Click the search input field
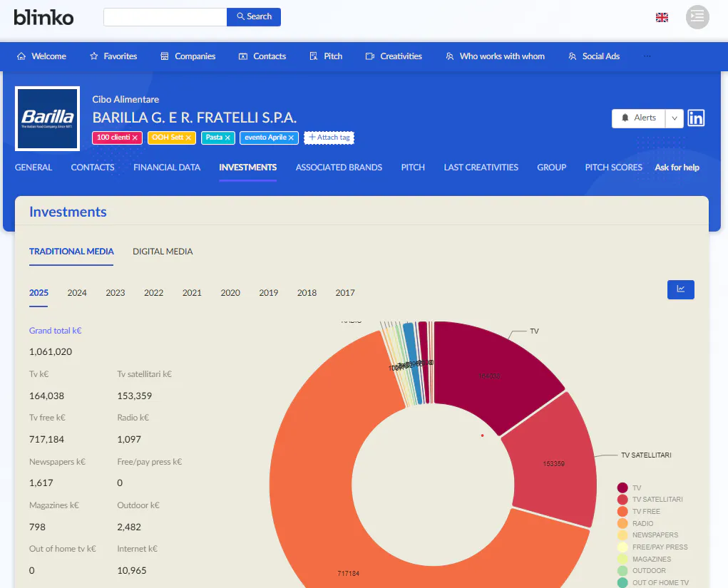Screen dimensions: 728x588 (165, 16)
